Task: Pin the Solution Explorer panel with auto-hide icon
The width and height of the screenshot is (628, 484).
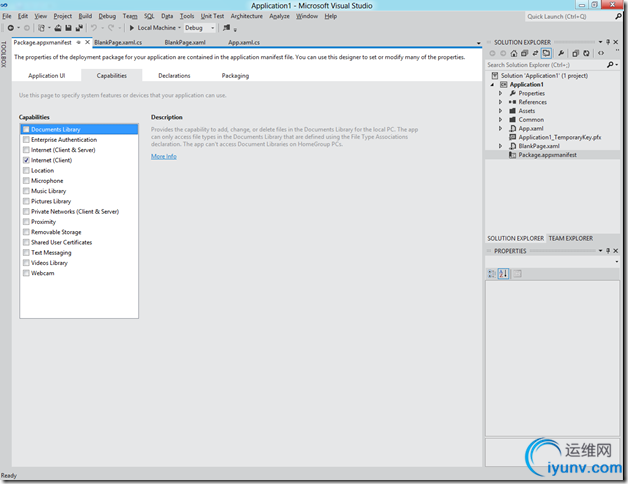Action: 608,42
